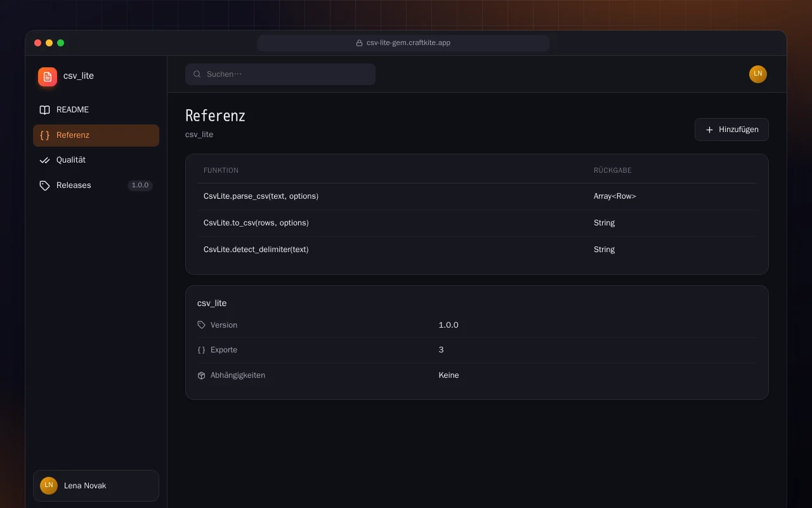Image resolution: width=812 pixels, height=508 pixels.
Task: Click the lock icon in address bar
Action: pos(360,43)
